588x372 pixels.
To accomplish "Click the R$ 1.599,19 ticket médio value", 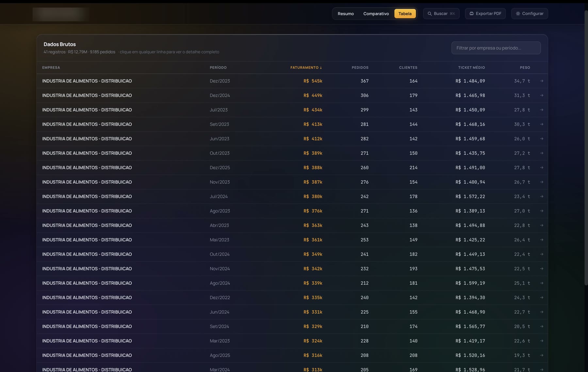I will (x=470, y=283).
